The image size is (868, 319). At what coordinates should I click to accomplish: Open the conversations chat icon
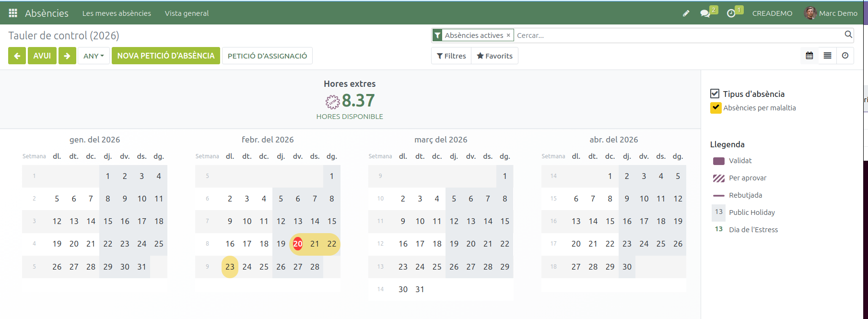pos(705,13)
